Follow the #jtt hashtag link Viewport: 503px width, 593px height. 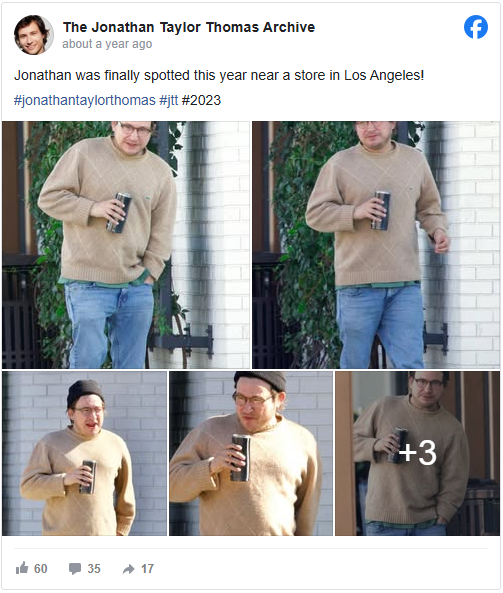pos(169,100)
